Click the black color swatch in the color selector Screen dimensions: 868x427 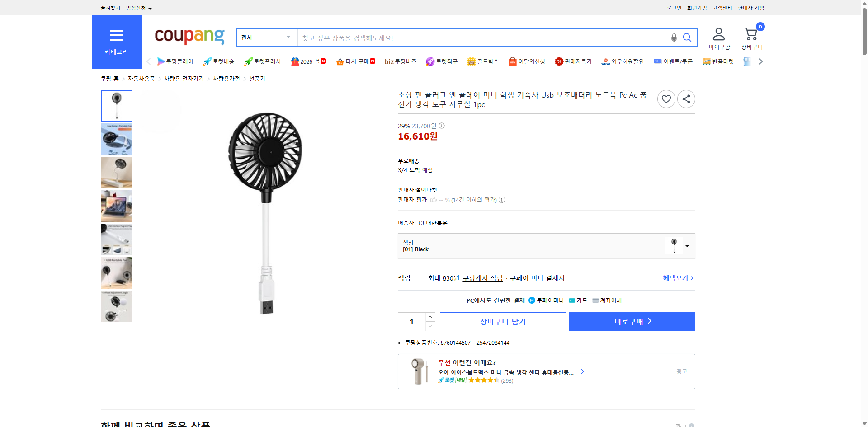coord(674,245)
